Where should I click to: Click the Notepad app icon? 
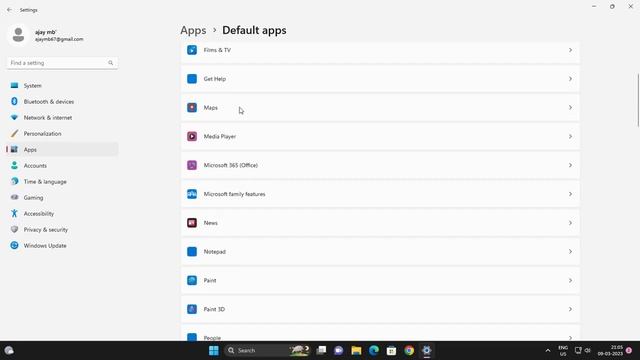[192, 252]
